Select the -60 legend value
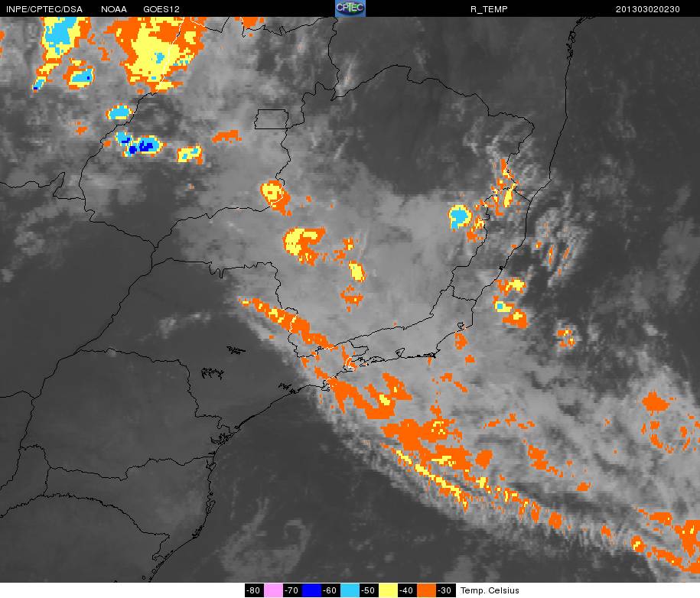This screenshot has height=598, width=700. [330, 590]
